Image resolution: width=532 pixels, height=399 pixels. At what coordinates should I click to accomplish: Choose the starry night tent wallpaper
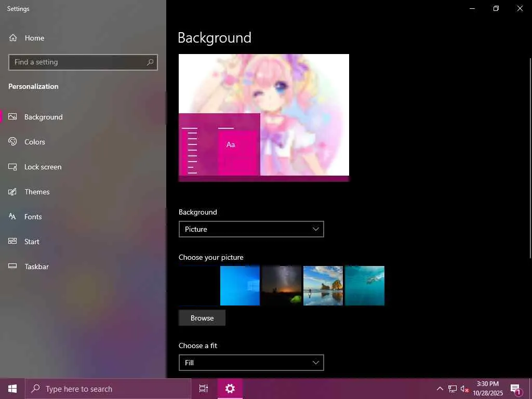coord(281,286)
